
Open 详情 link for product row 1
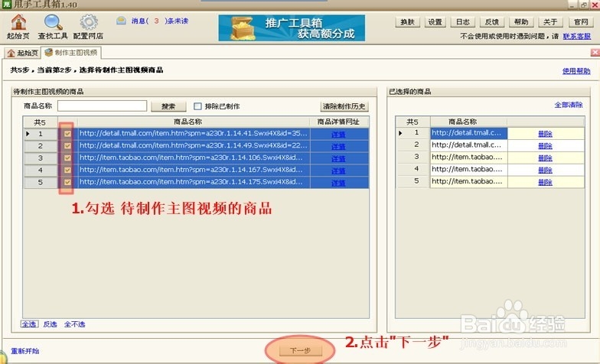coord(338,135)
